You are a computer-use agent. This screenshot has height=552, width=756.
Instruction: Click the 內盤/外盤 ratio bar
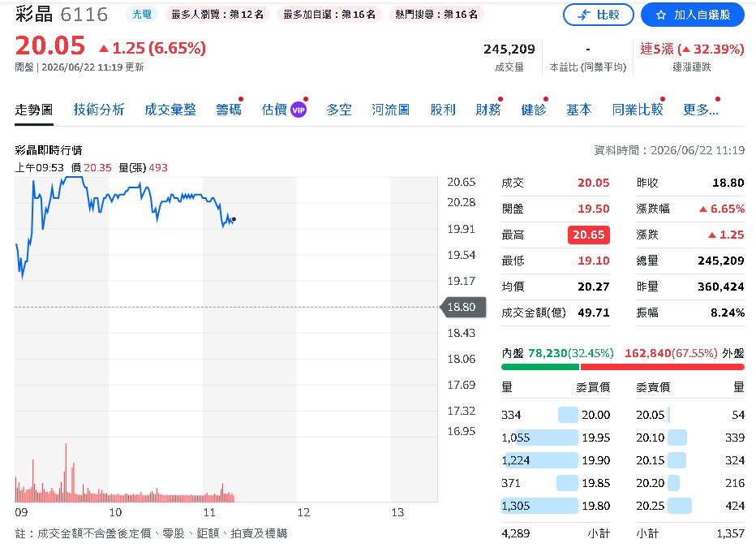pos(622,367)
